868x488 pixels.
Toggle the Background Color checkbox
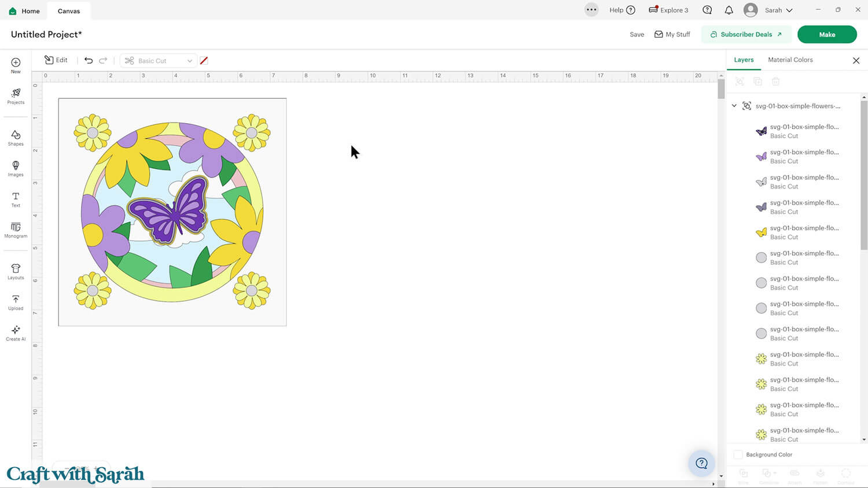tap(738, 454)
